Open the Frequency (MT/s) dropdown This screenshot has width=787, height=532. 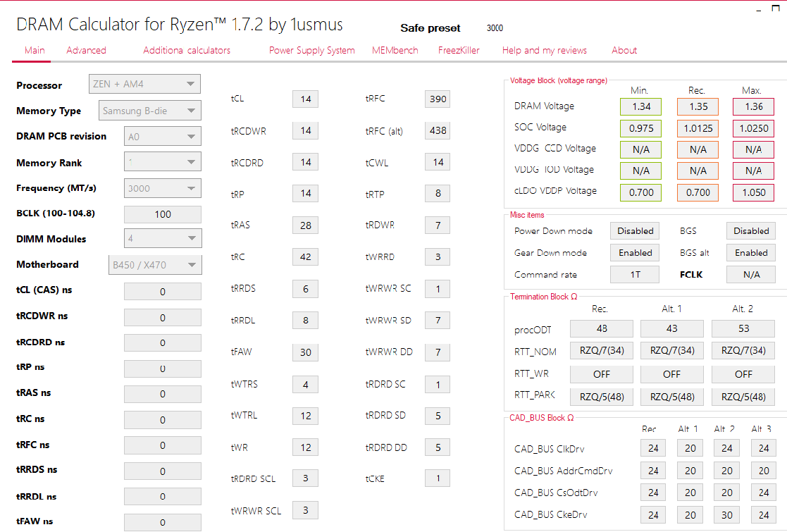[x=163, y=188]
